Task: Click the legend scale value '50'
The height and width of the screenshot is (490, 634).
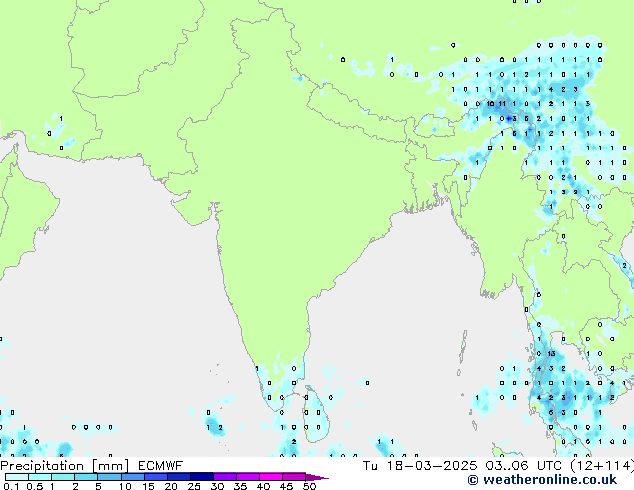Action: [x=310, y=486]
